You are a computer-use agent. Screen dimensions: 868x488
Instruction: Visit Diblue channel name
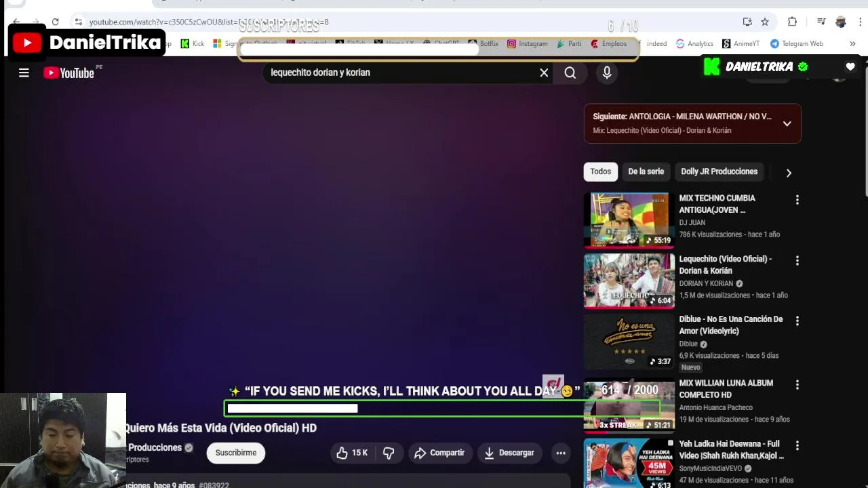click(x=688, y=344)
